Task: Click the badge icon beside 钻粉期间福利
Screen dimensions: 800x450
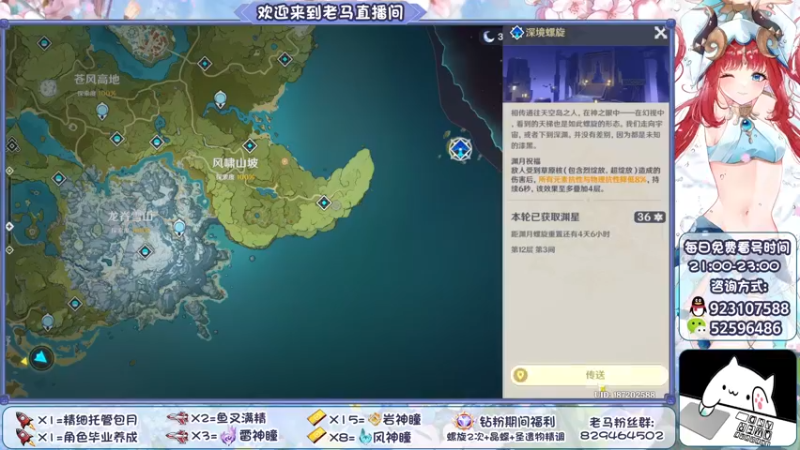Action: pos(464,421)
